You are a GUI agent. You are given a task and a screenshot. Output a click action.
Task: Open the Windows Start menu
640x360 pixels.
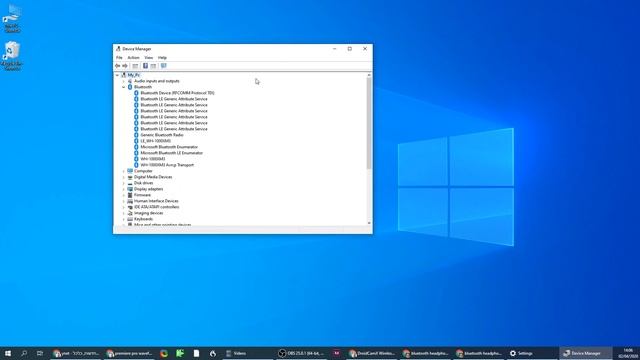[x=8, y=353]
